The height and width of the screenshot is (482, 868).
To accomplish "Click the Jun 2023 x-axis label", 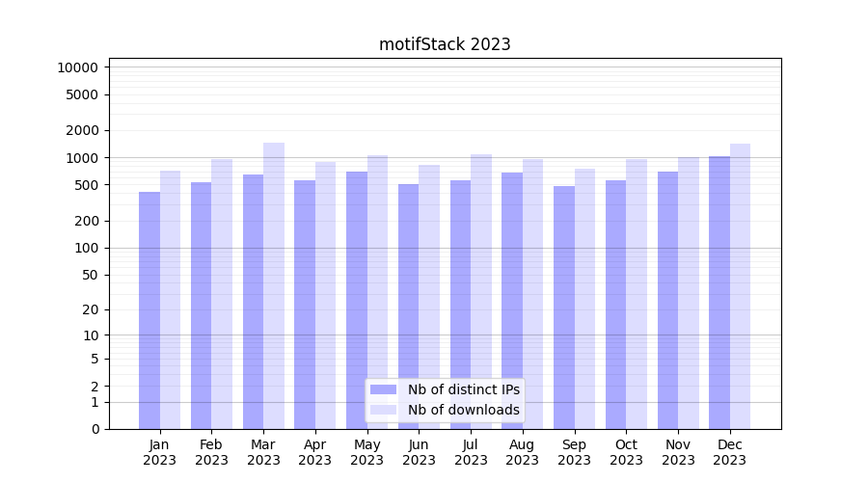I will tap(419, 452).
